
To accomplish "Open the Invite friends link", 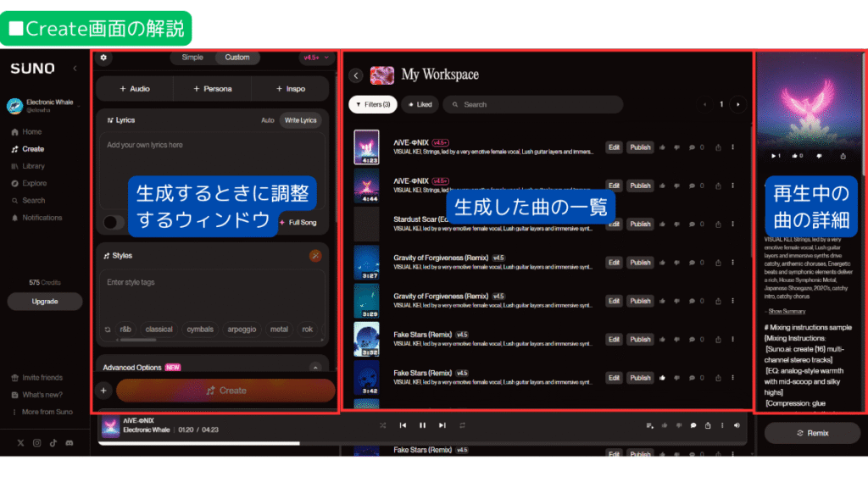I will point(37,378).
